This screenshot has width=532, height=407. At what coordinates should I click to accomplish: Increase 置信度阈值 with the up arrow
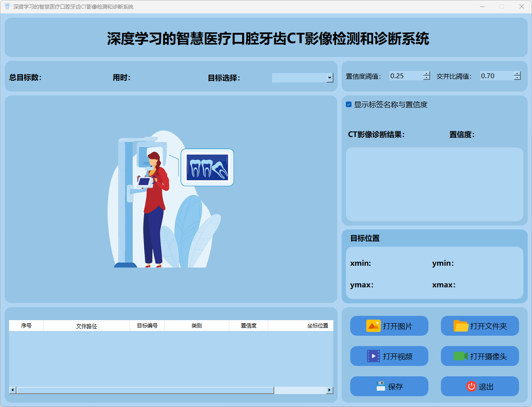(427, 73)
